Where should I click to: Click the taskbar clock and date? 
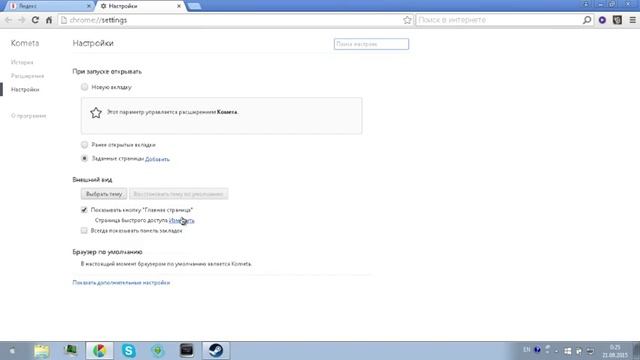pos(615,351)
